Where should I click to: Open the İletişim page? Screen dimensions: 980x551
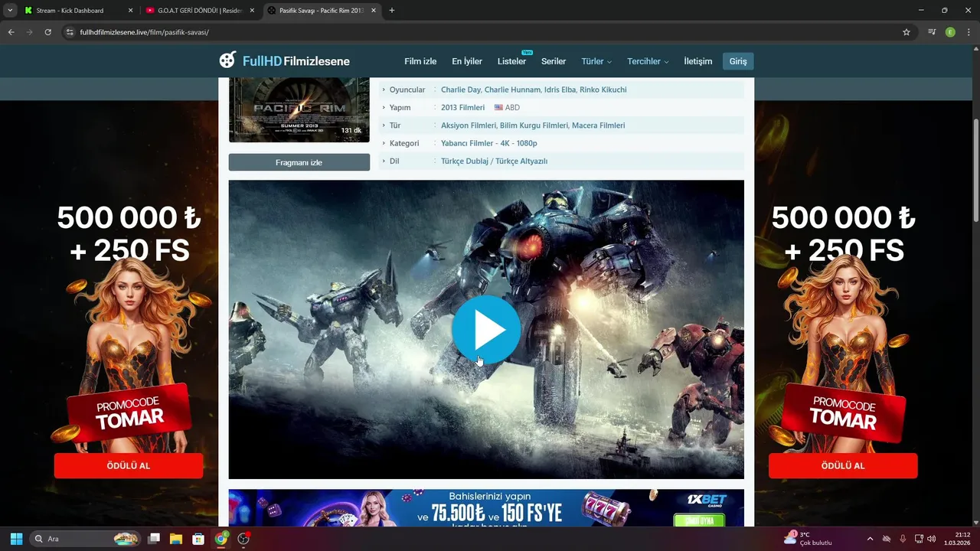click(697, 61)
